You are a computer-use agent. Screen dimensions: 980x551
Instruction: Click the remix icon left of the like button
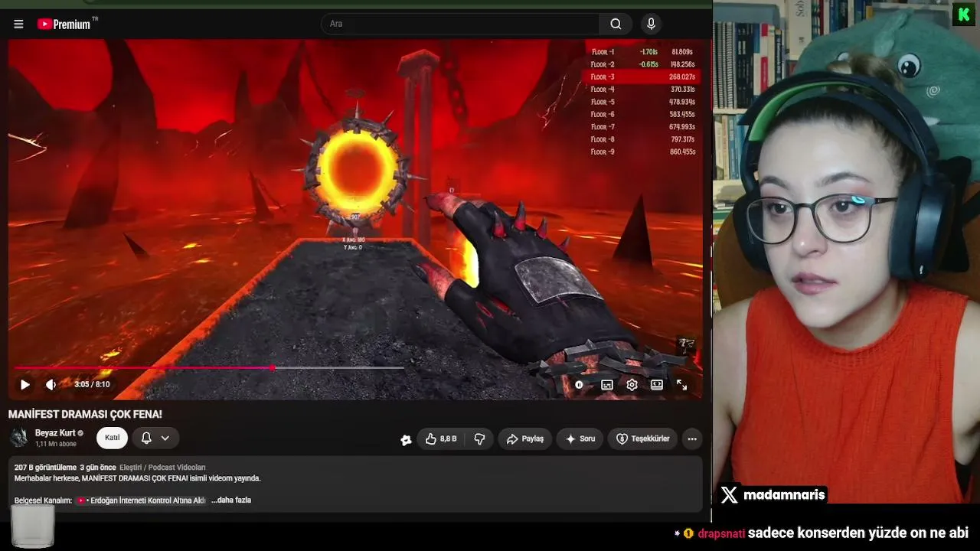(406, 439)
